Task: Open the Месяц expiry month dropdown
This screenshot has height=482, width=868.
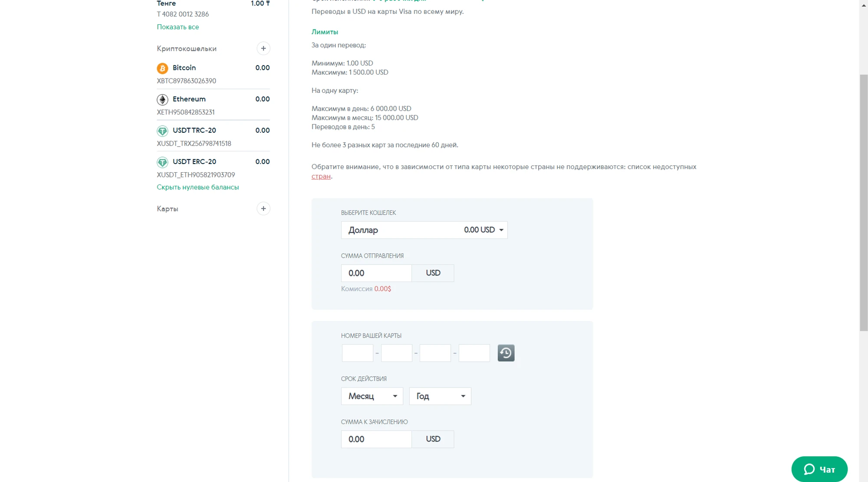Action: pyautogui.click(x=372, y=396)
